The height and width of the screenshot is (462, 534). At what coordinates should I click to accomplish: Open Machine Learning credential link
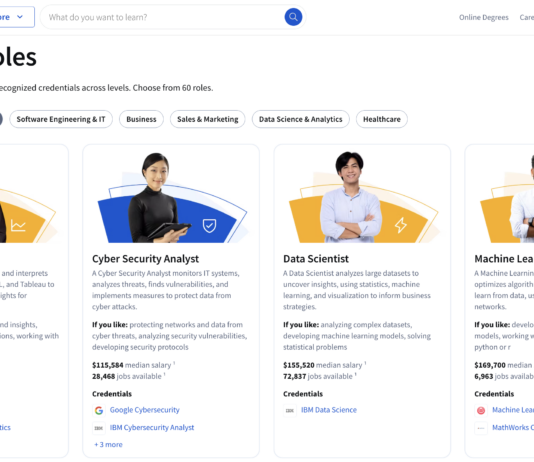pos(513,410)
